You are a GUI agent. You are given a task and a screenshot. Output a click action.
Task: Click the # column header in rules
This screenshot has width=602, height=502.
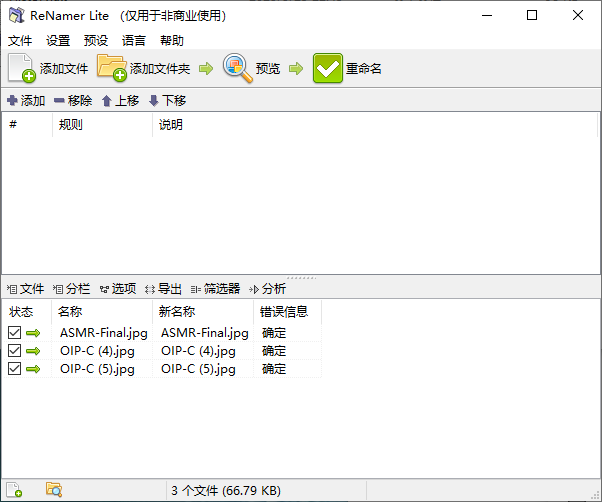[27, 124]
